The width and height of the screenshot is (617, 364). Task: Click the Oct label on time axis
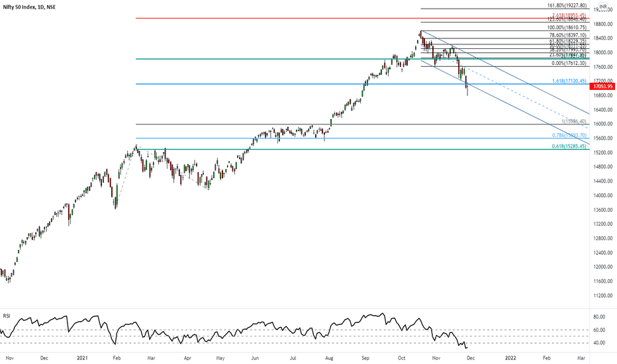[402, 358]
